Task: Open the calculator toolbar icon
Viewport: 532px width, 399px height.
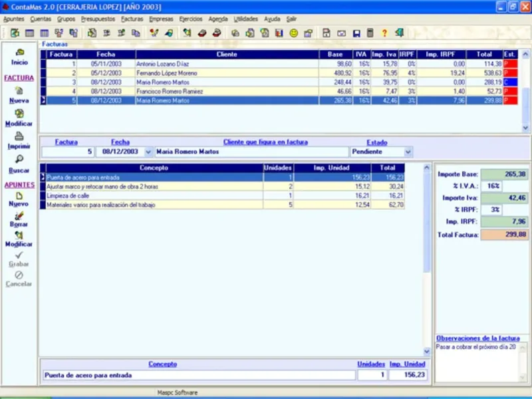Action: [370, 33]
